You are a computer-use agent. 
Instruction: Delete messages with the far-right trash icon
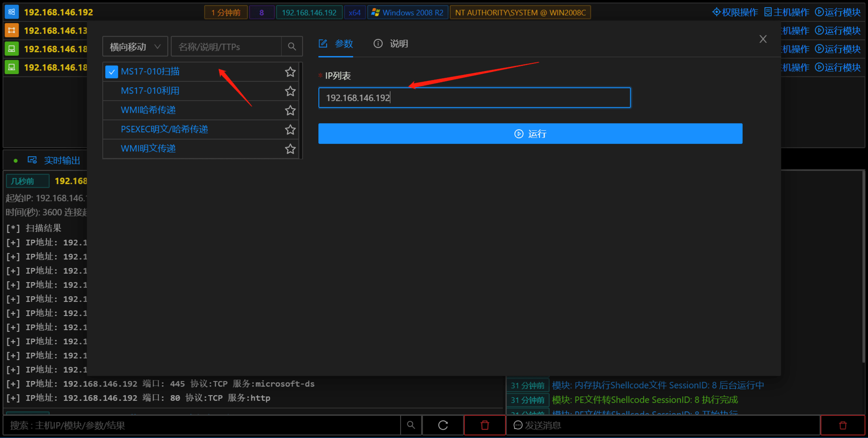(843, 425)
